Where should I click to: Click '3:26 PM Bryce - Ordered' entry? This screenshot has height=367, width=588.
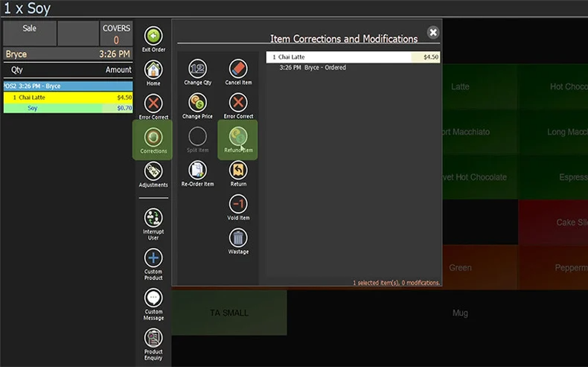pos(313,68)
